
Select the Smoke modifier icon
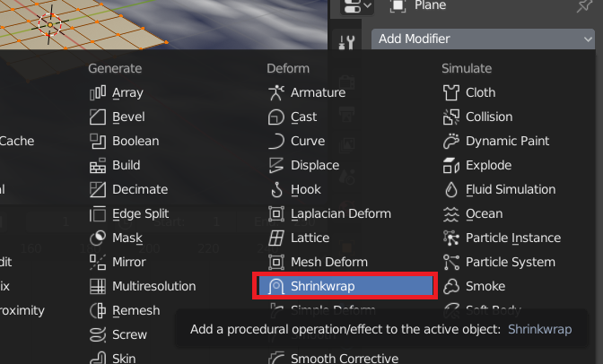(x=451, y=286)
